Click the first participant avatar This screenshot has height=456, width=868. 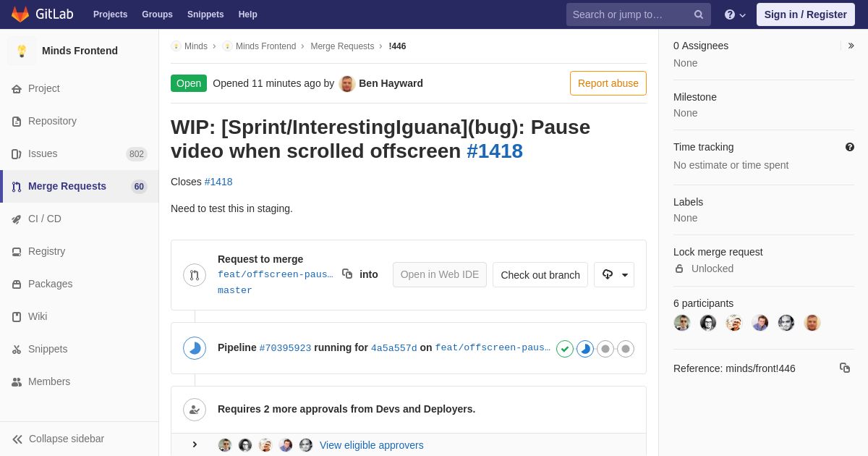tap(682, 323)
